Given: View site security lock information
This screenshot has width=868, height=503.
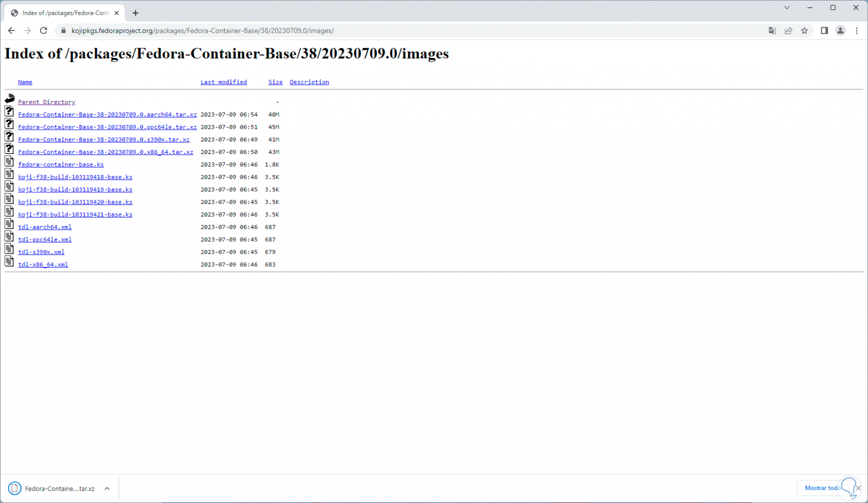Looking at the screenshot, I should point(64,30).
